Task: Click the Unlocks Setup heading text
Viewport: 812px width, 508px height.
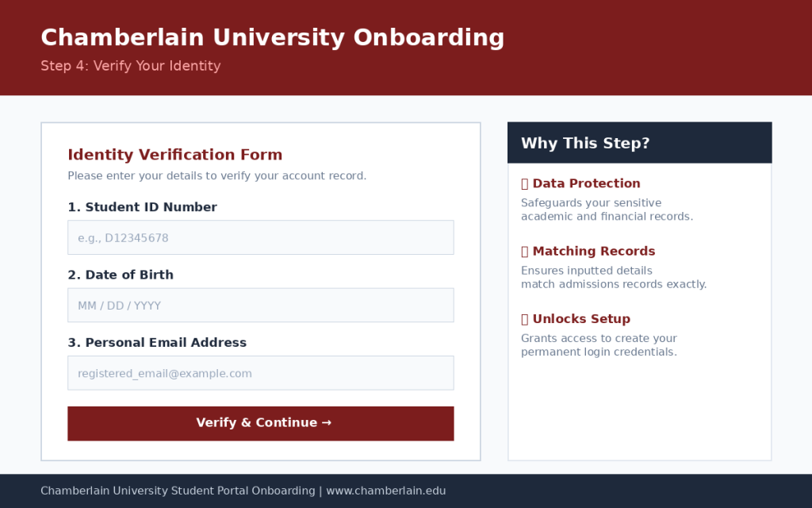Action: 581,319
